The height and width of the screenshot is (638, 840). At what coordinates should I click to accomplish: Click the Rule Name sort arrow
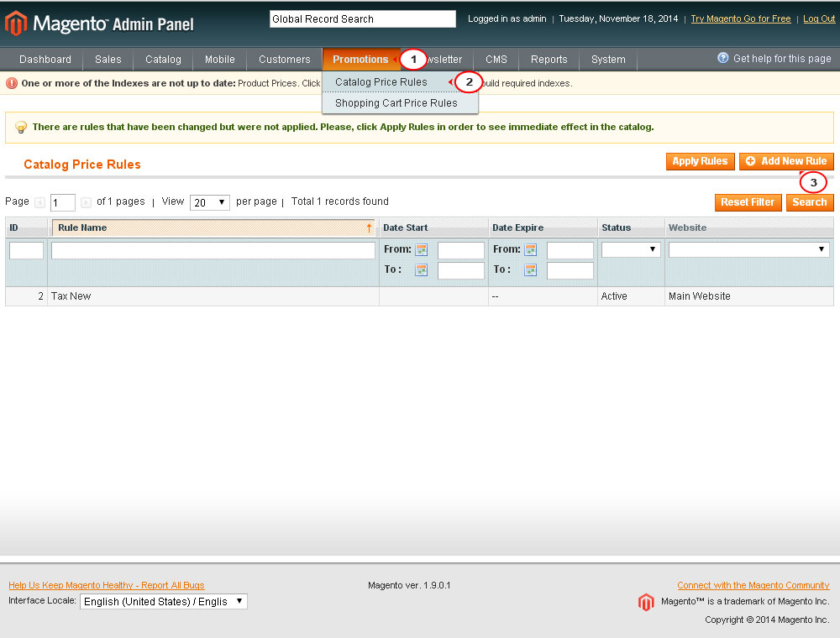coord(369,227)
